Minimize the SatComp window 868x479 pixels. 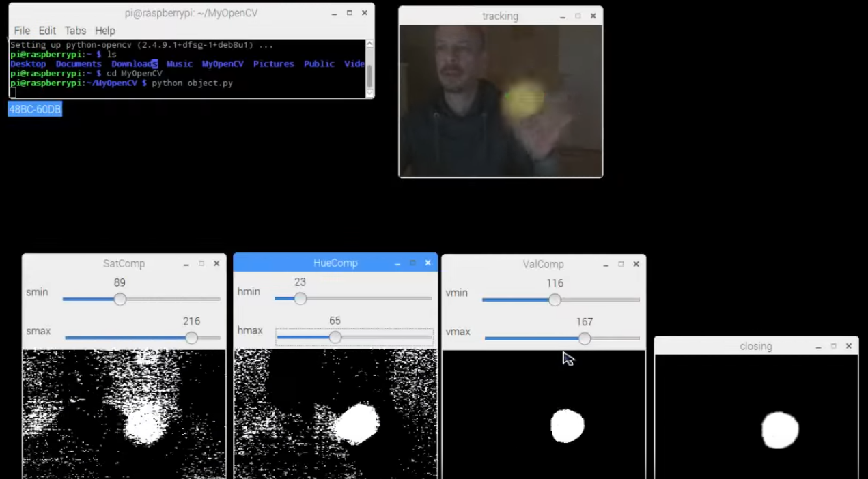[x=186, y=263]
